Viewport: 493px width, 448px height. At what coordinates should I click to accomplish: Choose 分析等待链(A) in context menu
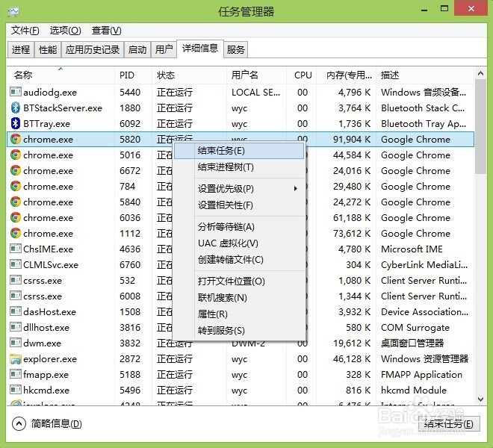click(x=239, y=227)
